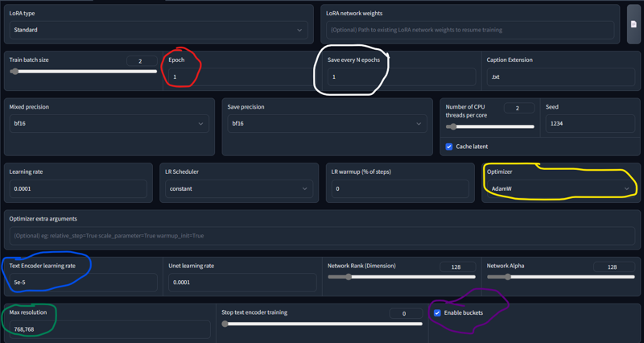The image size is (644, 343).
Task: Click the Mixed precision chevron arrow
Action: (200, 124)
